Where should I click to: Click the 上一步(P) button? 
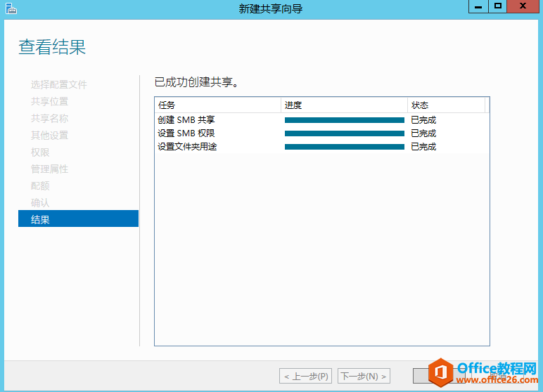click(305, 376)
